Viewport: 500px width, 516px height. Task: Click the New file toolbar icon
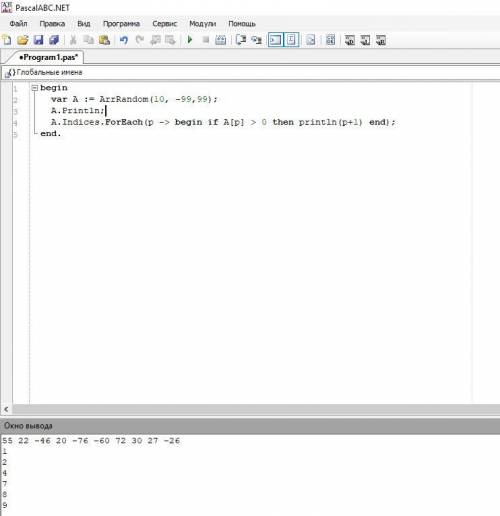tap(7, 40)
